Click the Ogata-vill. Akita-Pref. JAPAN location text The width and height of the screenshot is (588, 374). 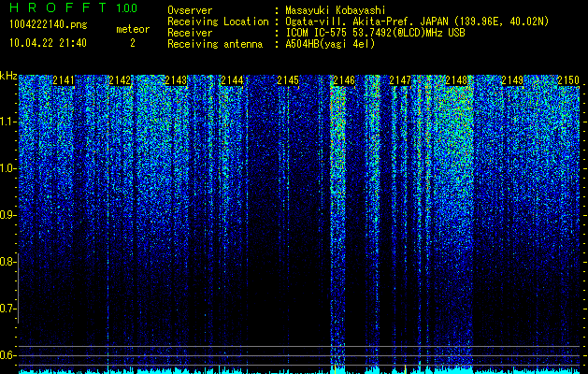[x=417, y=22]
